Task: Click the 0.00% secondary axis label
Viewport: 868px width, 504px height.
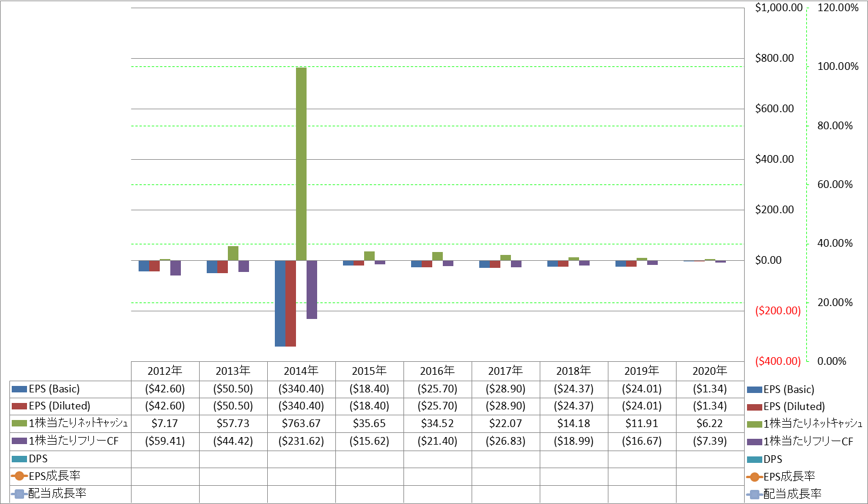Action: point(832,361)
